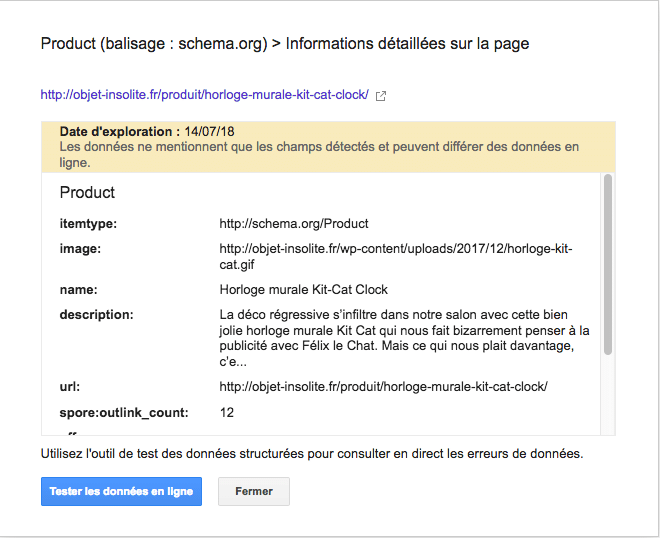Select the warning text about champs détectés

click(x=319, y=154)
